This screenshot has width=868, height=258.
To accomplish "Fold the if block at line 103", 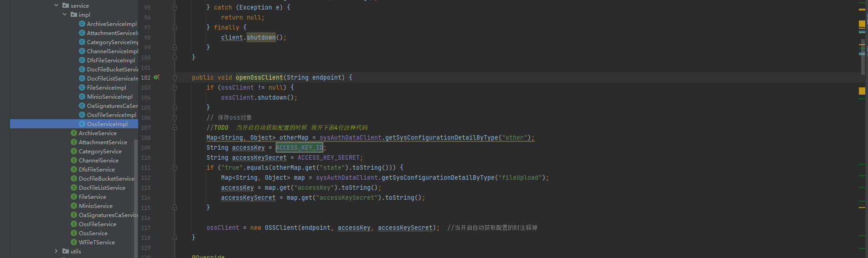I will point(175,87).
